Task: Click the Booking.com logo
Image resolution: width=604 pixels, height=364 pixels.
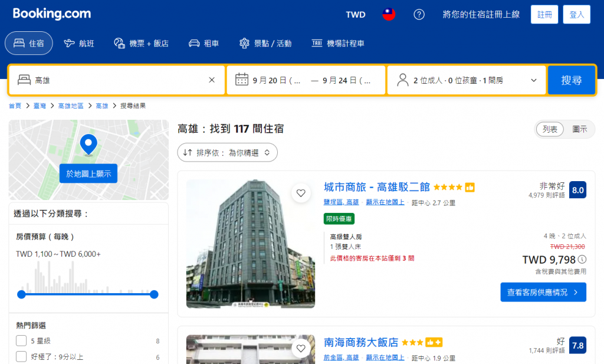Action: pyautogui.click(x=52, y=14)
